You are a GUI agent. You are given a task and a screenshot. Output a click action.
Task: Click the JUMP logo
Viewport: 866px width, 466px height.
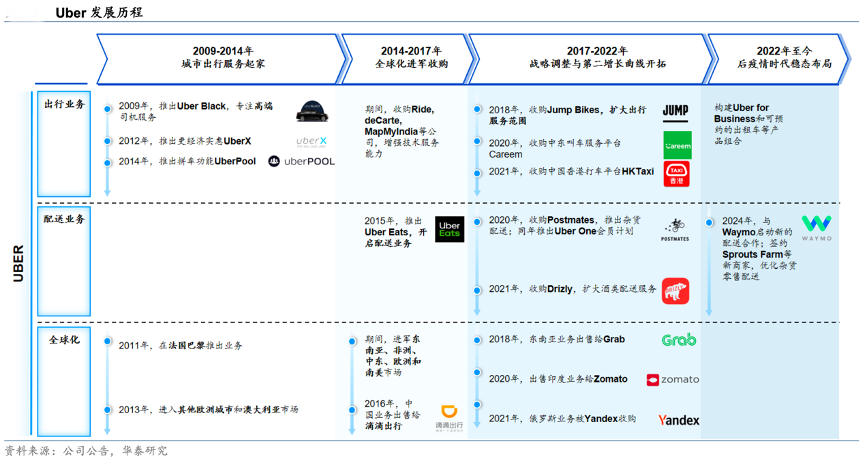[x=675, y=110]
